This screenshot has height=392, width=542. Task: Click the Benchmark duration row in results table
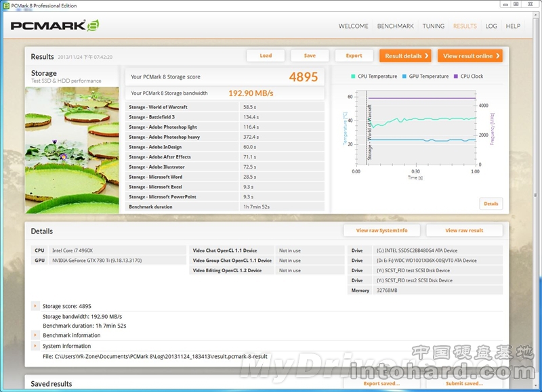(x=225, y=207)
